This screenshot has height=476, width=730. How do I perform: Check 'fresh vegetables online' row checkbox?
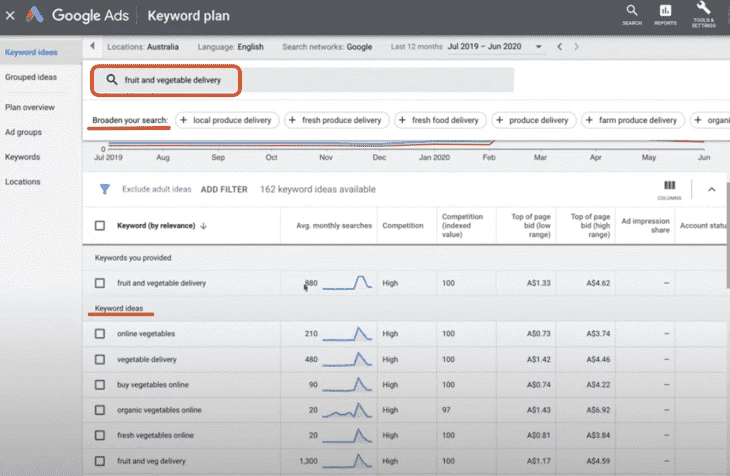coord(100,435)
